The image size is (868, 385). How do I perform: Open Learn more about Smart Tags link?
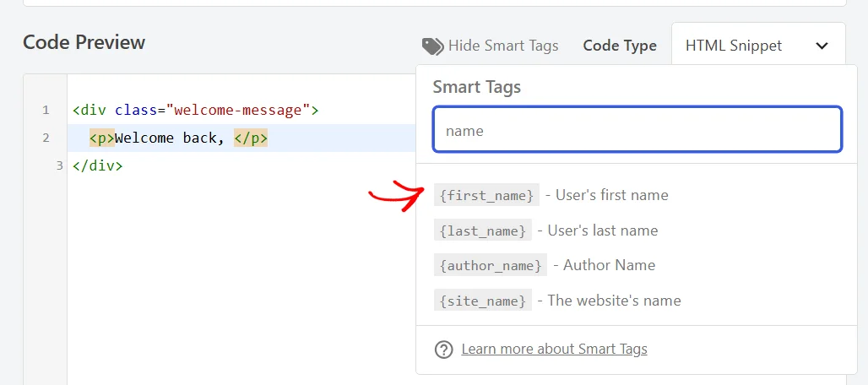[554, 349]
